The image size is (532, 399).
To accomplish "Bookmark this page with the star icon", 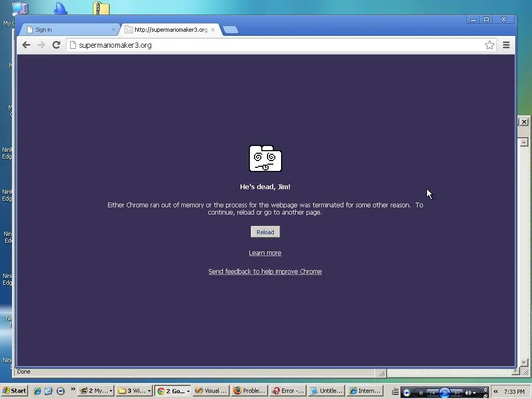I will tap(489, 45).
